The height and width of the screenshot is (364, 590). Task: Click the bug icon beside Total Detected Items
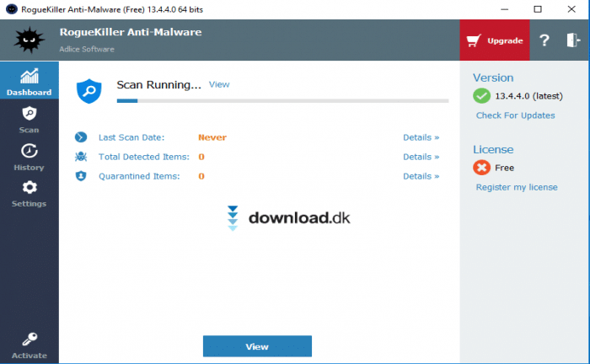(81, 157)
